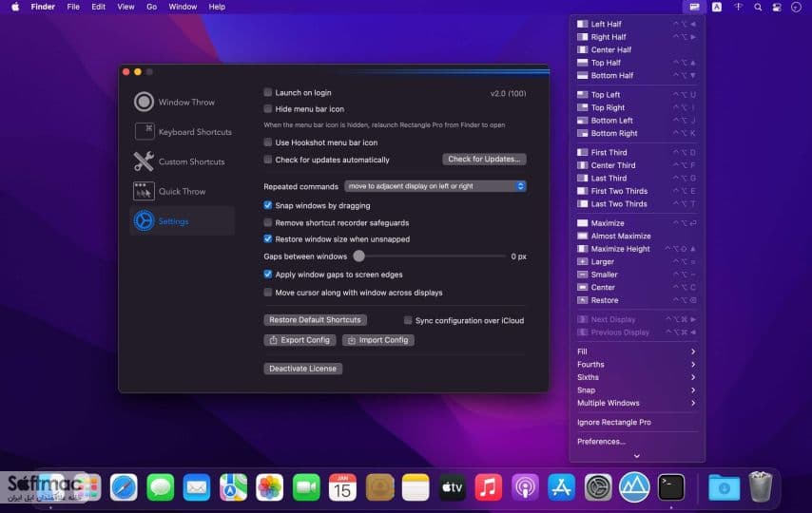Select the Settings sidebar section
This screenshot has width=812, height=513.
[183, 221]
